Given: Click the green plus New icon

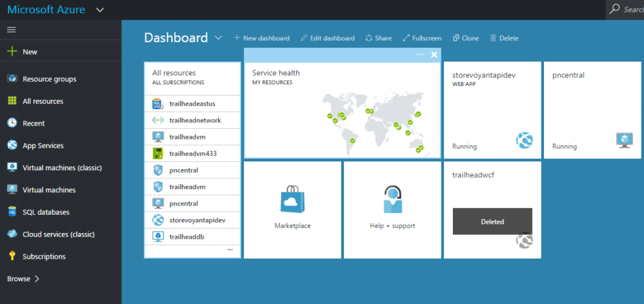Looking at the screenshot, I should (13, 52).
